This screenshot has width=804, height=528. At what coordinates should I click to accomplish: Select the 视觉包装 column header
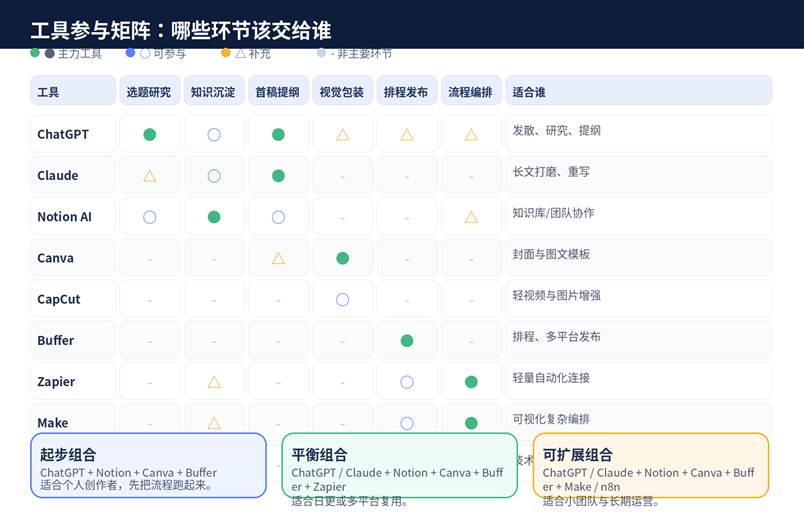tap(342, 91)
